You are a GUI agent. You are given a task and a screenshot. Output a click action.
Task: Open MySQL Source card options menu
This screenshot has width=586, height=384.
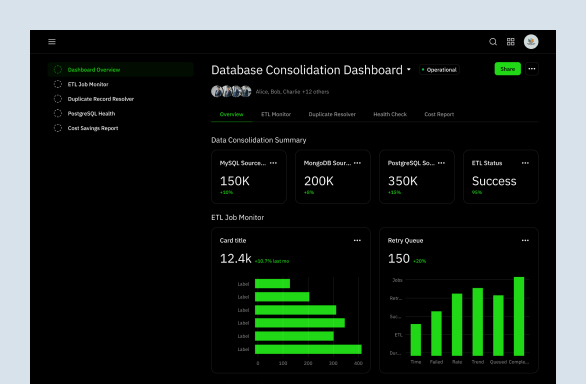coord(273,163)
